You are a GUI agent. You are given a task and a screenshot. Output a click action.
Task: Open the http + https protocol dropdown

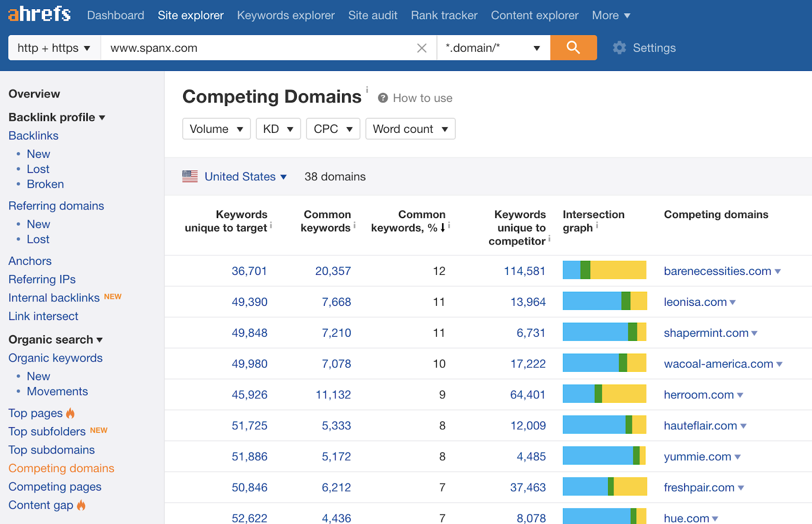[x=54, y=48]
